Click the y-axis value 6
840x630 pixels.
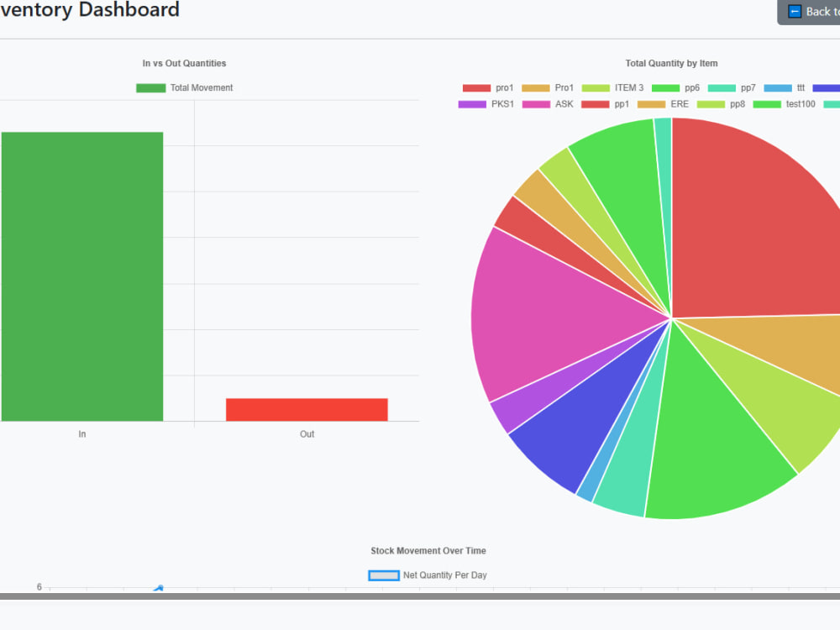click(39, 587)
